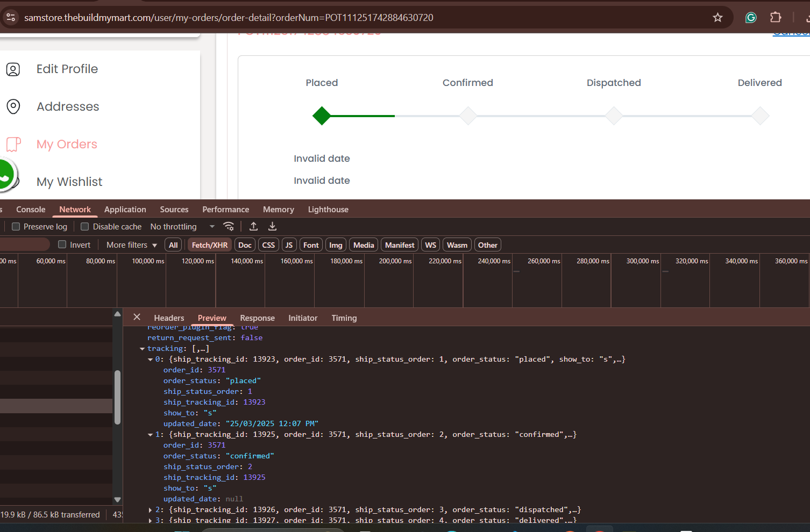810x532 pixels.
Task: Click the network filter text field
Action: pyautogui.click(x=25, y=245)
